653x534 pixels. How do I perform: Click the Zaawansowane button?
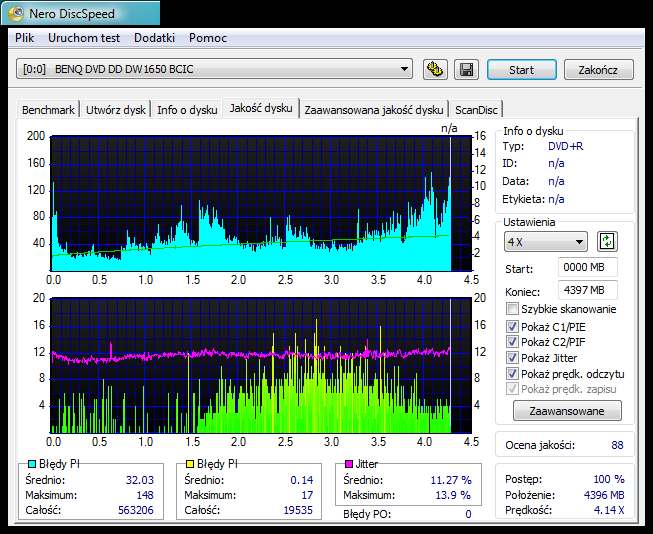pos(567,411)
